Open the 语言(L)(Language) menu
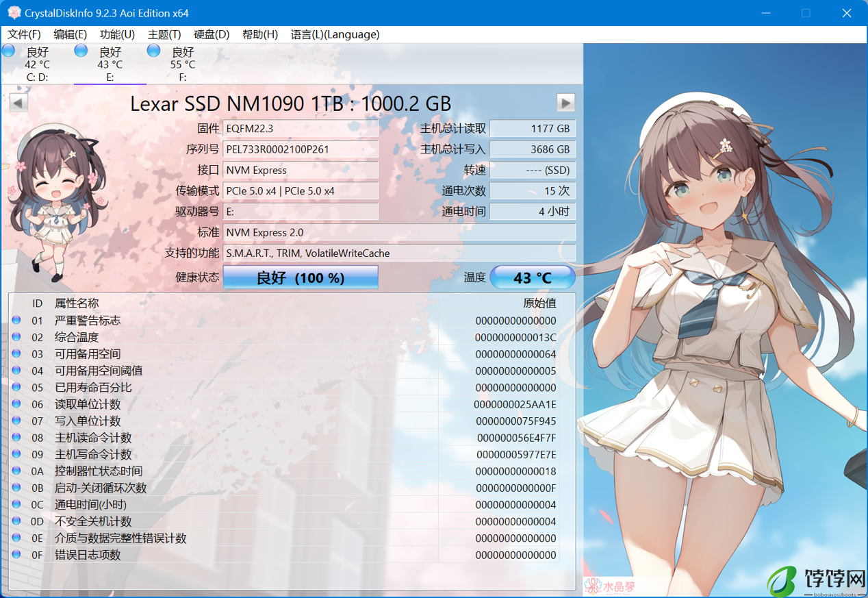Screen dimensions: 868x598 (x=335, y=34)
